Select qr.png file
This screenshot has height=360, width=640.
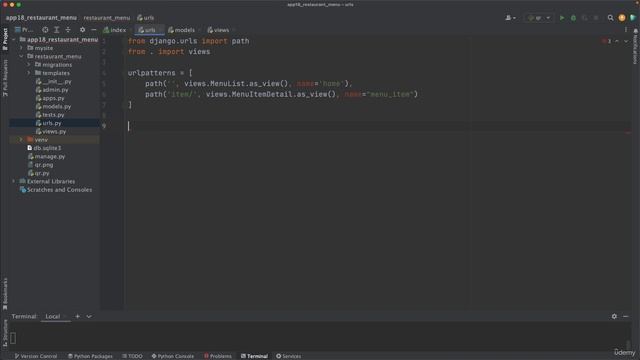40,165
